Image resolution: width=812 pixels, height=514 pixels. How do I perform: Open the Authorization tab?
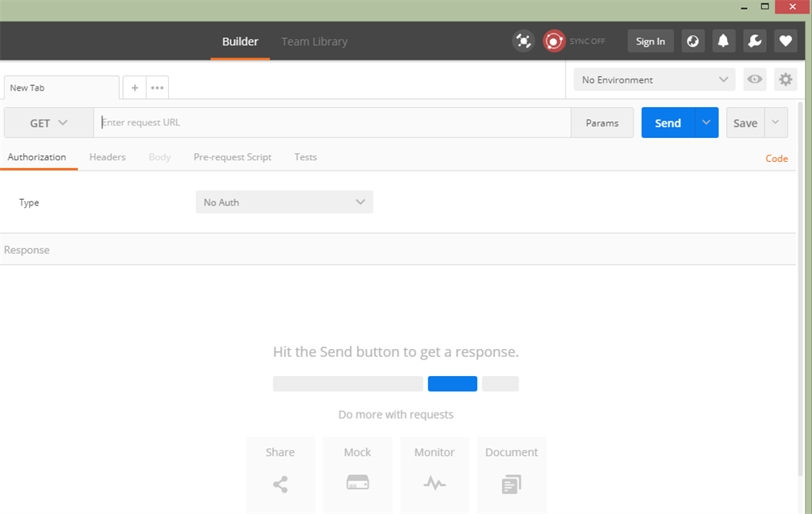coord(36,157)
